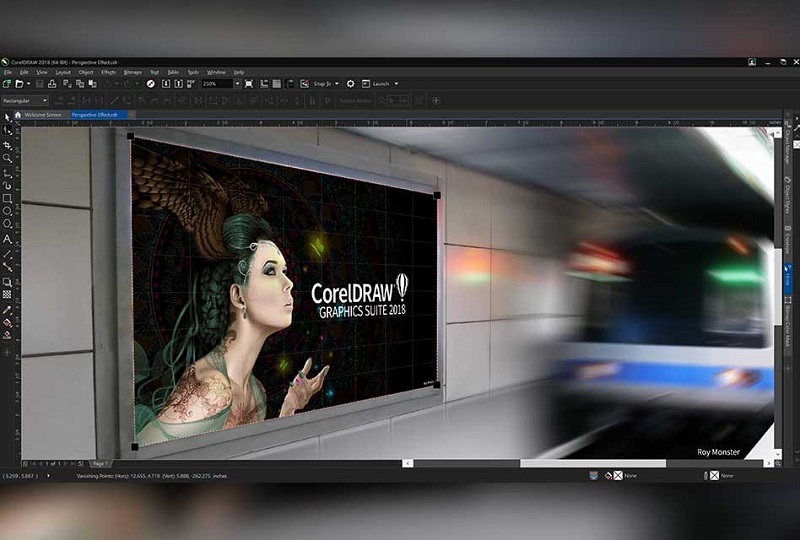Viewport: 800px width, 540px height.
Task: Click the scroll right arrow
Action: [x=768, y=463]
